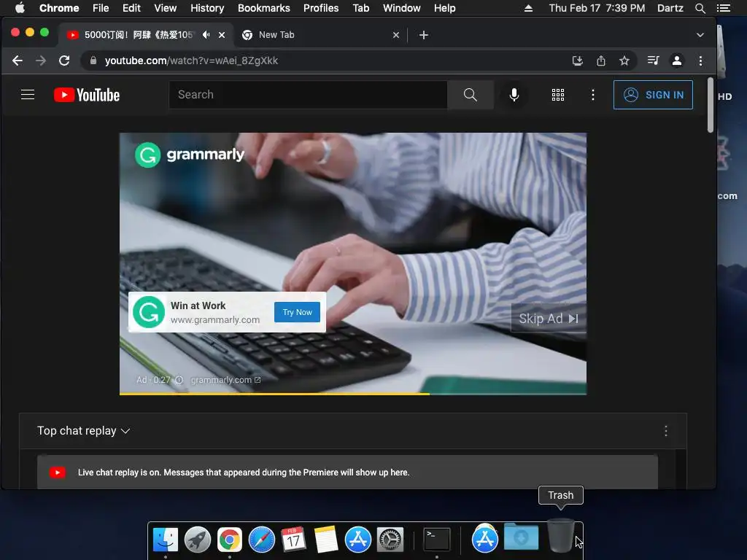This screenshot has height=560, width=747.
Task: Click the search magnifier button on YouTube
Action: click(471, 95)
